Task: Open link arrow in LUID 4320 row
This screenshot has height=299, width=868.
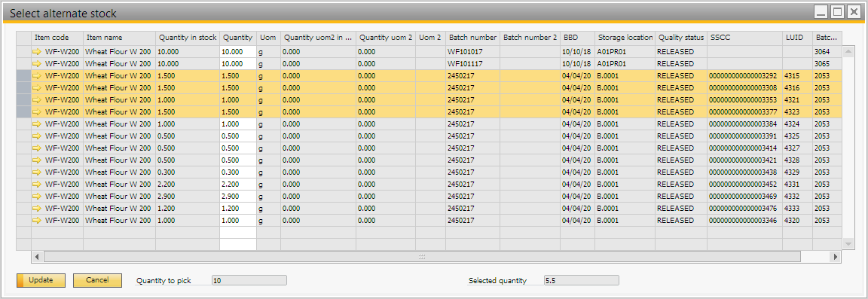Action: click(x=37, y=221)
